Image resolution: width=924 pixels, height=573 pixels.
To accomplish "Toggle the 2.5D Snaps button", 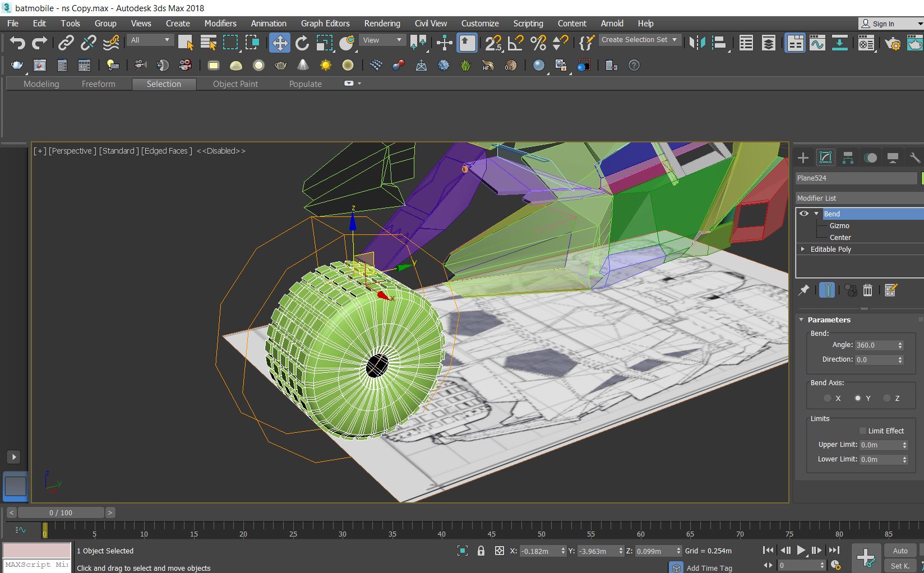I will click(493, 43).
